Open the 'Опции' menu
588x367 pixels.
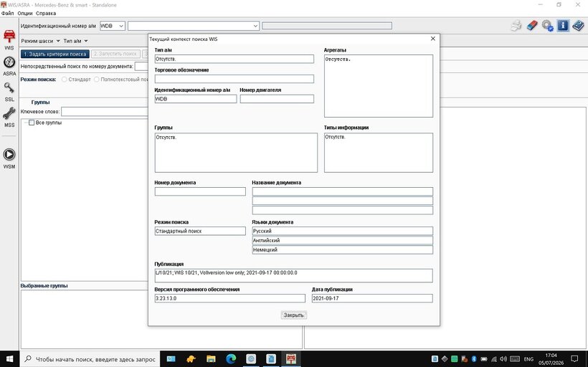25,13
